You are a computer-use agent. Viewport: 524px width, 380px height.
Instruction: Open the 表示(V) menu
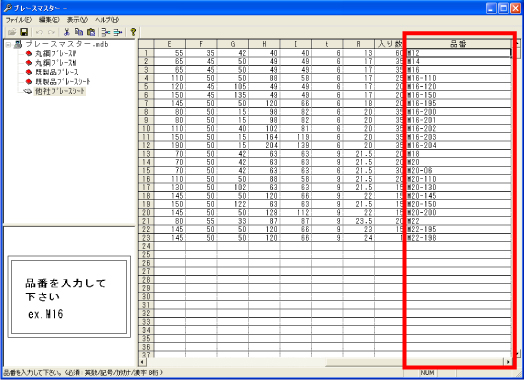(x=78, y=20)
